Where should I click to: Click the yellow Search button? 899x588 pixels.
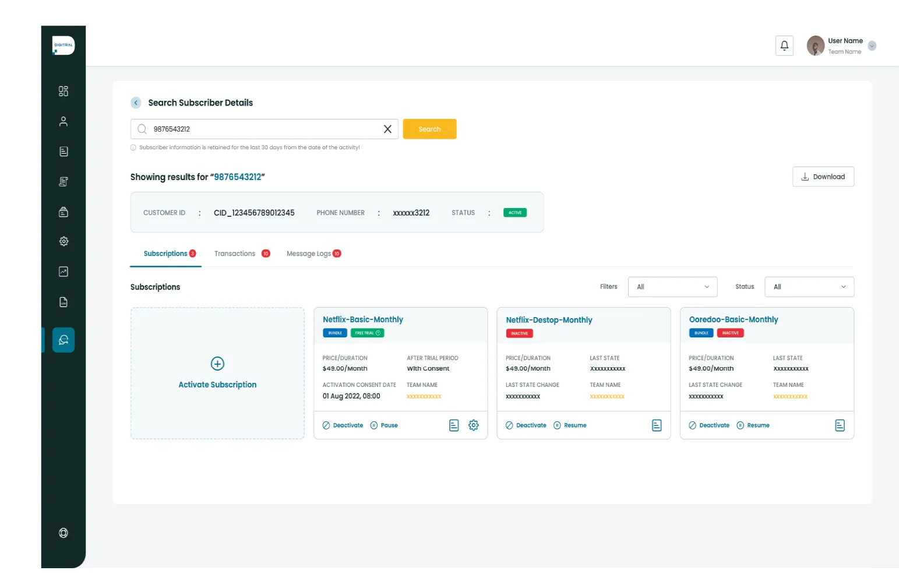point(429,129)
